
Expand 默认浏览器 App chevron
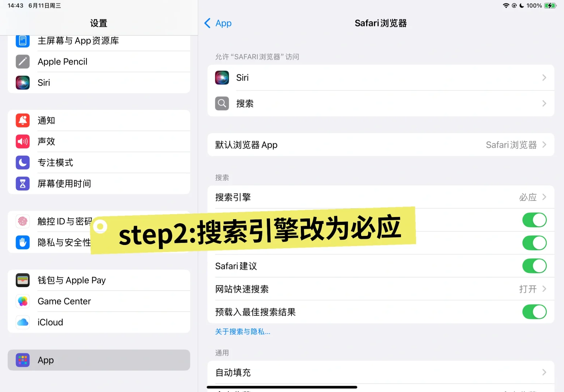pos(544,145)
